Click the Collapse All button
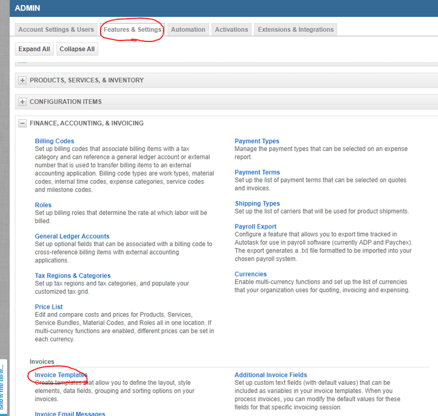The height and width of the screenshot is (416, 438). (77, 49)
